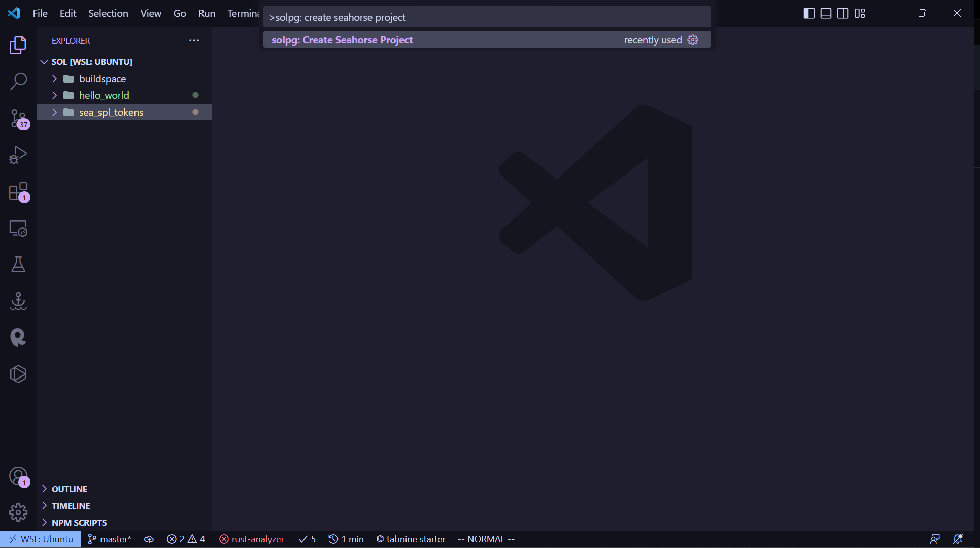
Task: Expand the OUTLINE section
Action: 70,489
